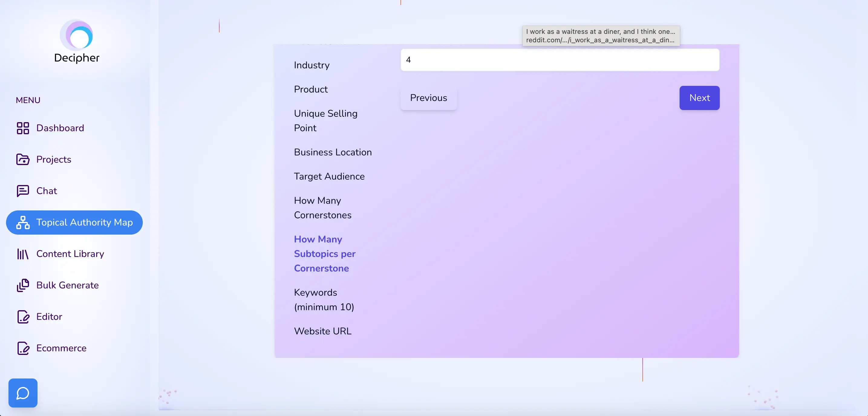Screen dimensions: 868x416
Task: Open the Projects section
Action: point(54,159)
